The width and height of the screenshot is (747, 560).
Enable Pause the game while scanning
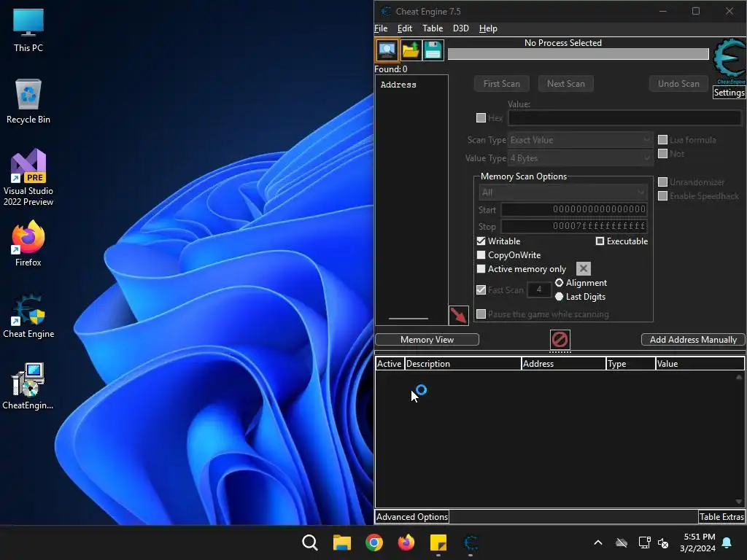tap(481, 314)
